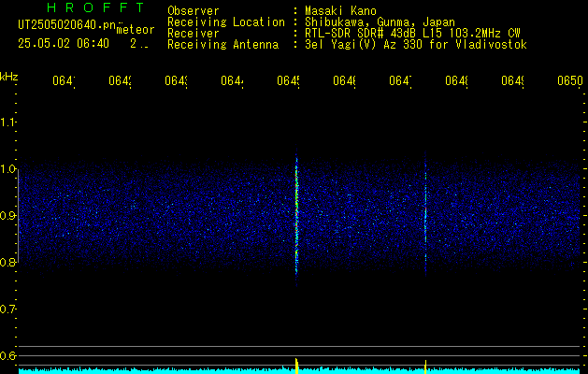Click the 0.6 kHz frequency tick label
This screenshot has width=588, height=374.
coord(8,355)
